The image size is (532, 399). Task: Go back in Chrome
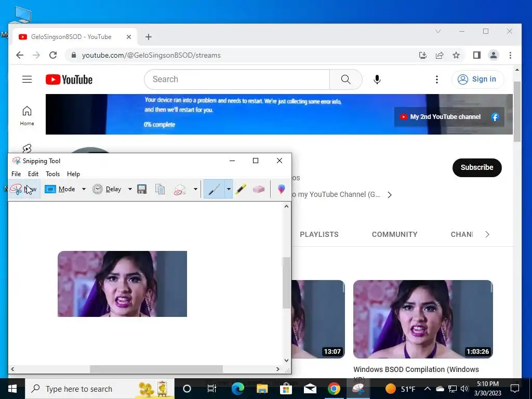[x=20, y=55]
